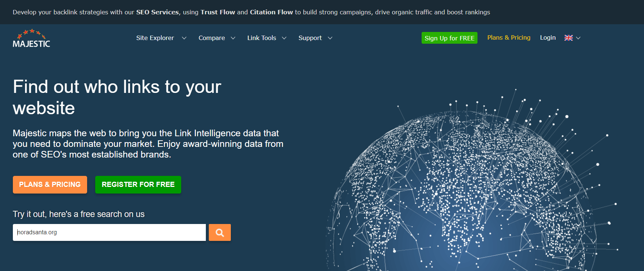
Task: Click the orange PLANS & PRICING button
Action: click(x=50, y=184)
